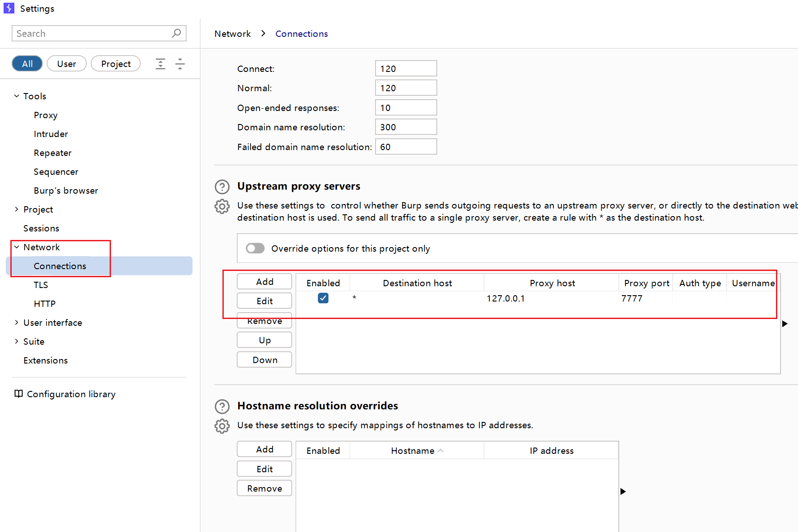Remove the selected hostname override
The height and width of the screenshot is (532, 798).
click(264, 488)
